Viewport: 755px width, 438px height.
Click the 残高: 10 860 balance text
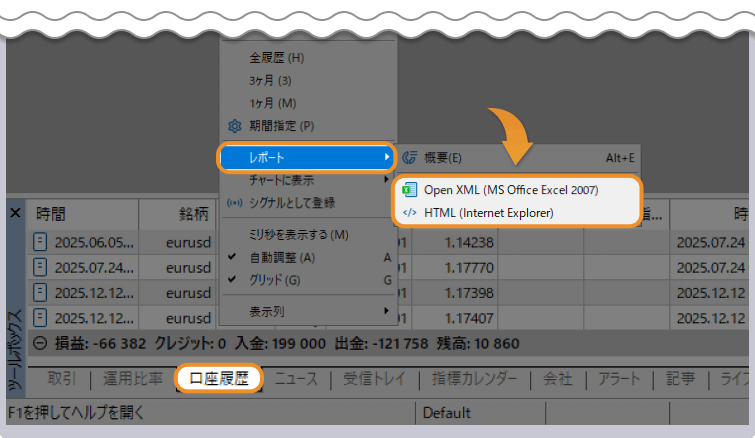point(478,344)
